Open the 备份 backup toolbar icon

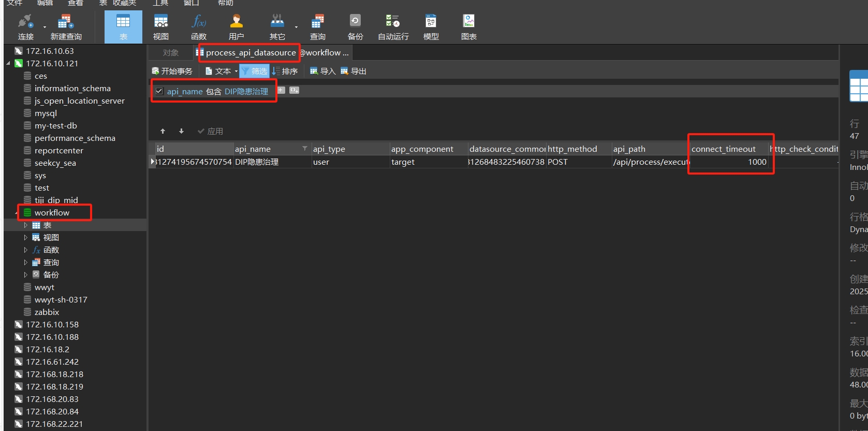355,27
